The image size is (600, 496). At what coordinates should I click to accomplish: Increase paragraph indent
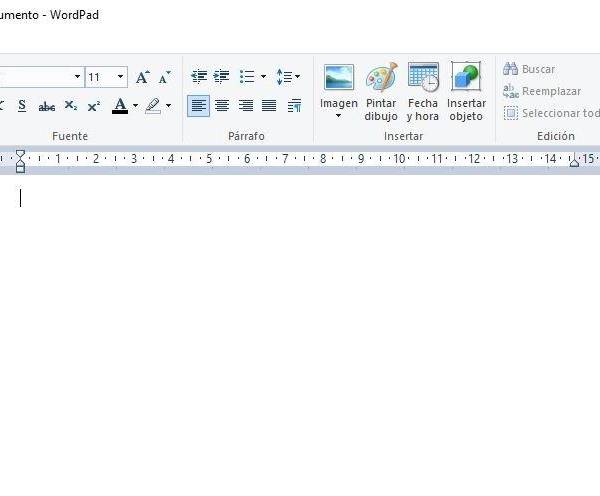pos(221,77)
